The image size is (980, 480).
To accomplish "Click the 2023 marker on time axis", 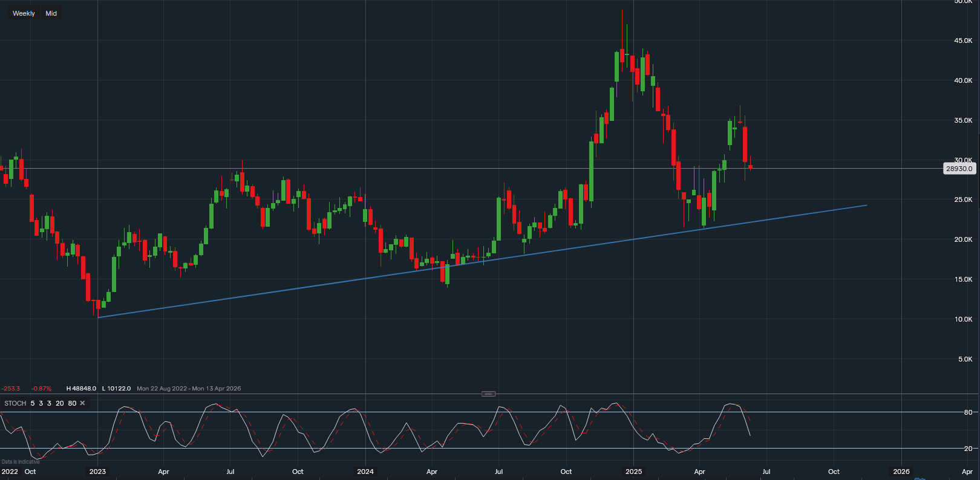I will [97, 472].
